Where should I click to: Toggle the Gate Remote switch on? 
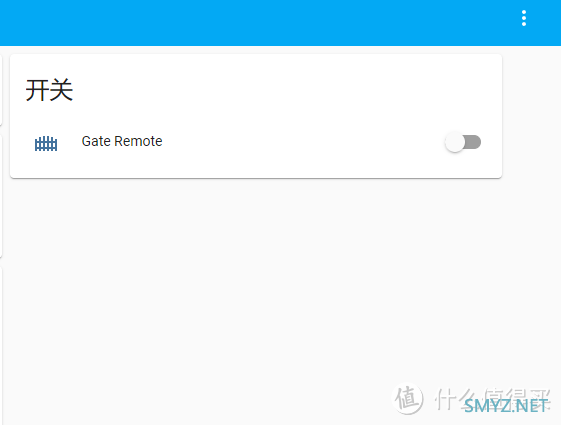click(x=463, y=142)
